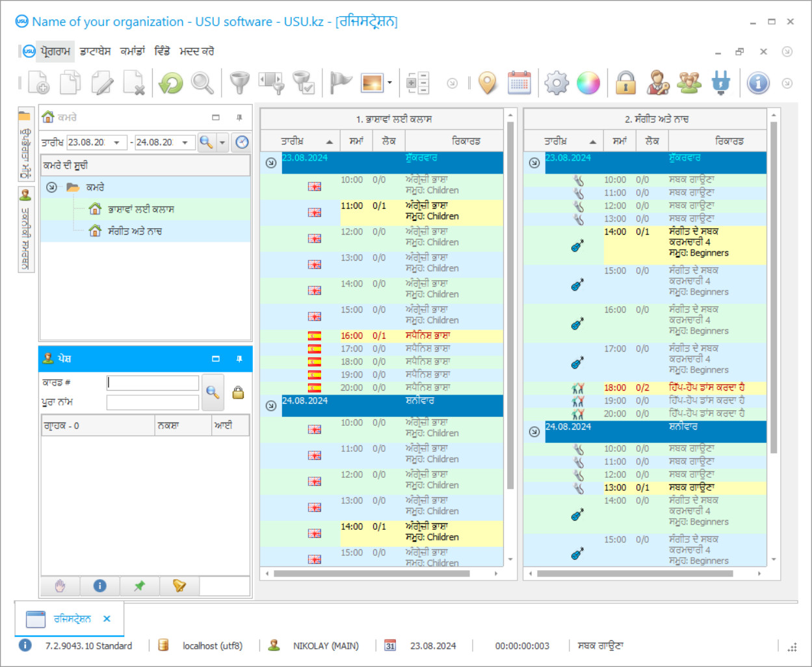The image size is (812, 667).
Task: Open the ਕਮਾਂਡਾਂ menu
Action: 133,51
